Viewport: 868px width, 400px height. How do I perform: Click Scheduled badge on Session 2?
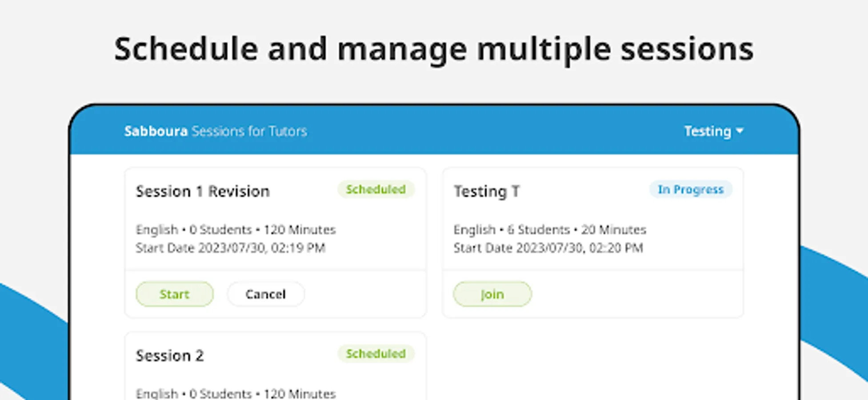click(376, 354)
